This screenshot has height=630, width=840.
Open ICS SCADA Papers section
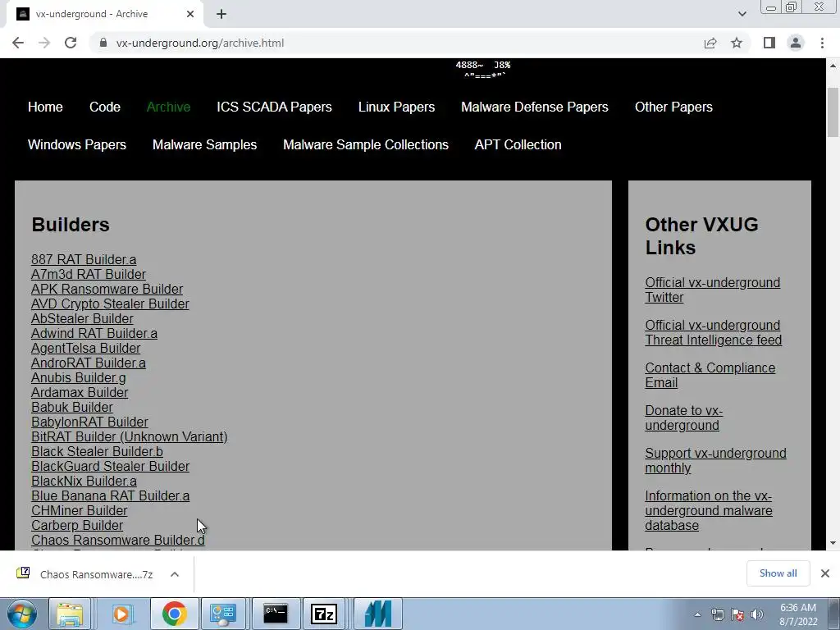coord(274,107)
